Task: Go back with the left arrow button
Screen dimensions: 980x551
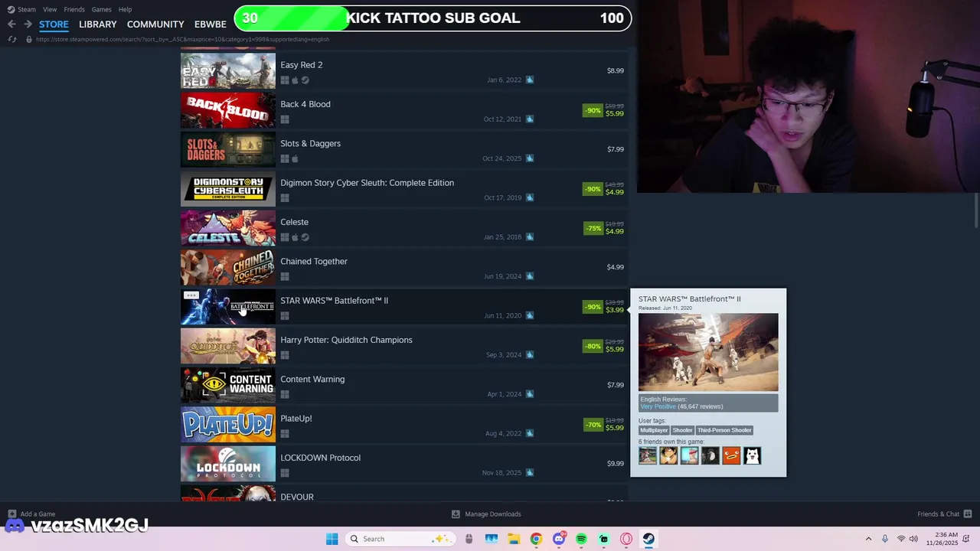Action: pyautogui.click(x=11, y=24)
